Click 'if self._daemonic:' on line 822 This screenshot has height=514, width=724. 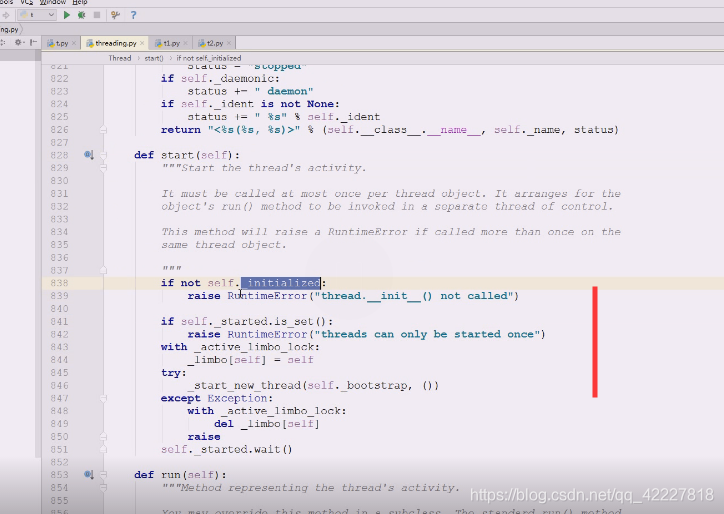pyautogui.click(x=220, y=79)
